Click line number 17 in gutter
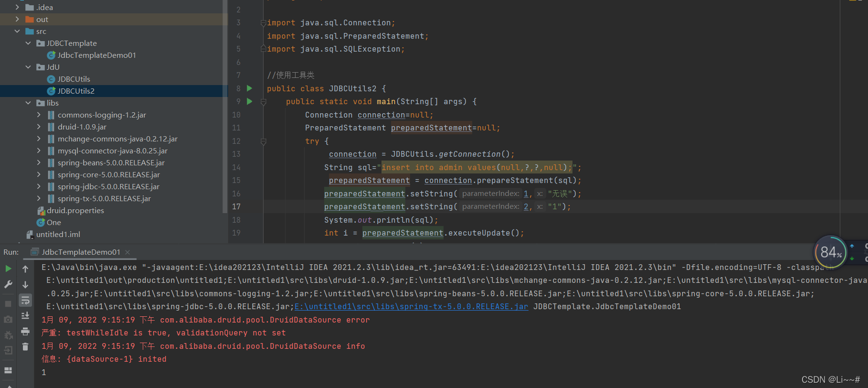This screenshot has height=388, width=868. (x=236, y=206)
